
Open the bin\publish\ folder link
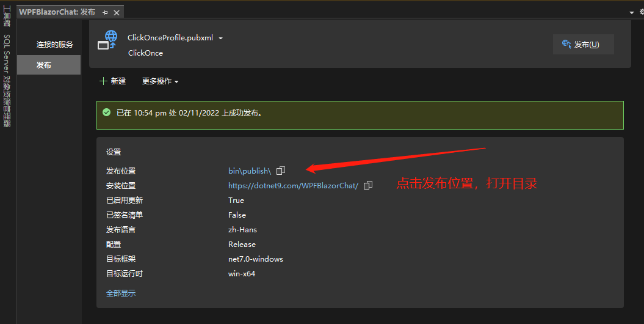(250, 171)
